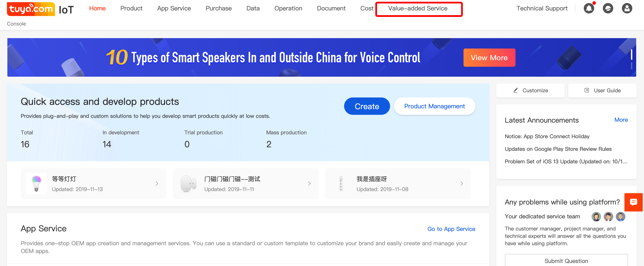Click the door sensor product image

coord(188,183)
